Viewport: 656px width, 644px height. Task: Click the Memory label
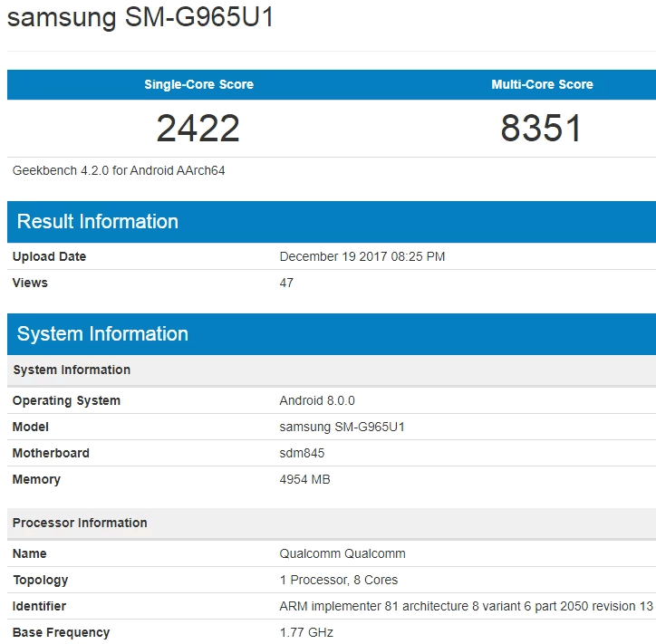tap(37, 480)
